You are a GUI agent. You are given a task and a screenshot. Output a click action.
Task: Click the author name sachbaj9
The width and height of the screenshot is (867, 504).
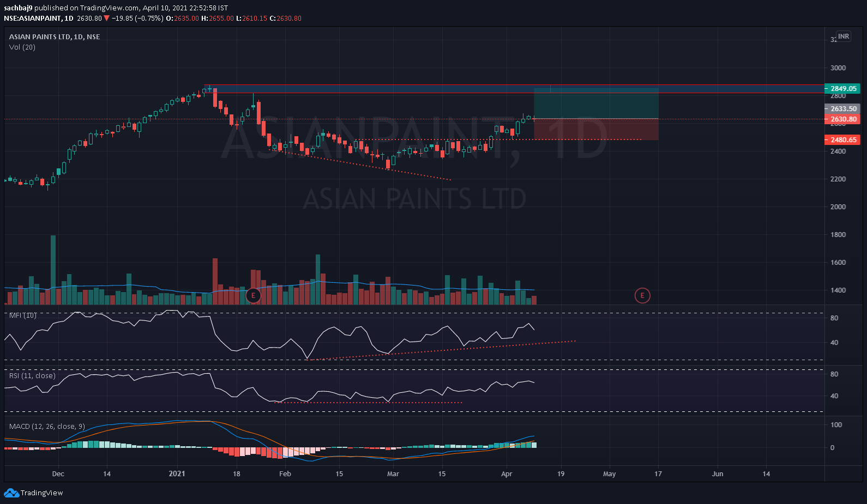point(18,8)
